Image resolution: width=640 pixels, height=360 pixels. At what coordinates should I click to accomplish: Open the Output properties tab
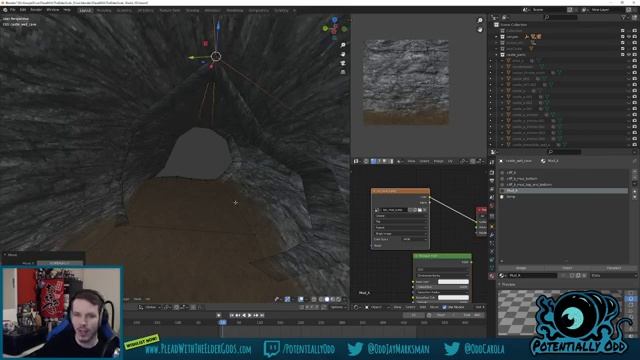[492, 180]
